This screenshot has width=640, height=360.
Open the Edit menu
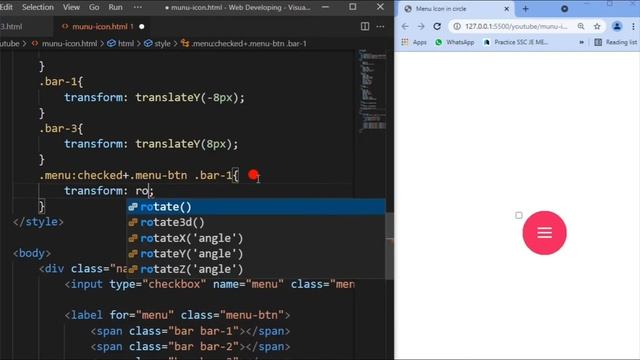coord(6,7)
